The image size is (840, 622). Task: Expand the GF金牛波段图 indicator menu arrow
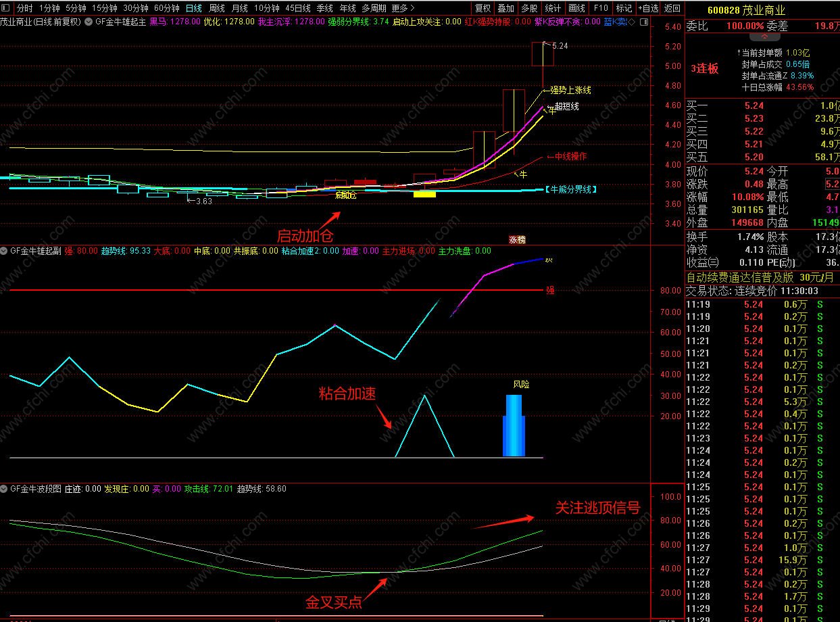pos(5,488)
